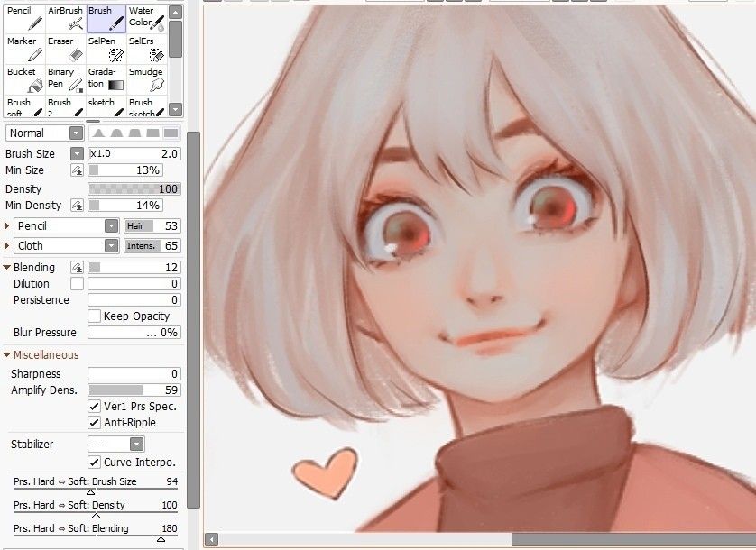Collapse the Miscellaneous section
This screenshot has width=756, height=550.
tap(6, 354)
